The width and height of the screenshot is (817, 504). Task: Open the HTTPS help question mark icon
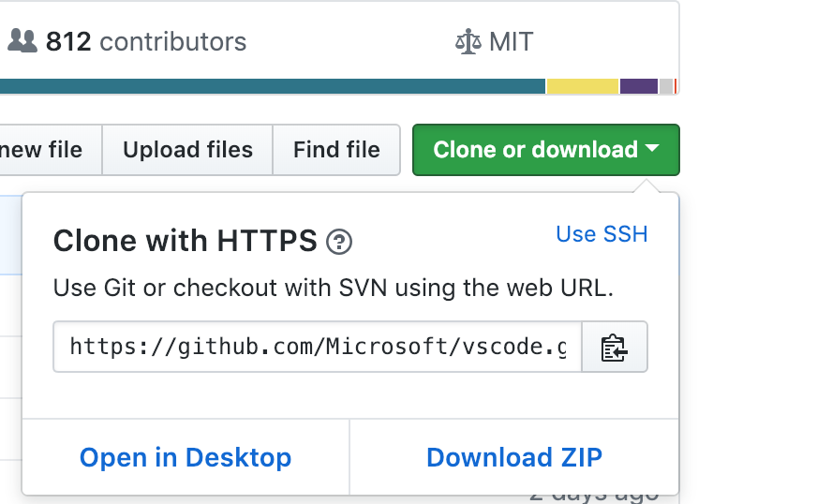(339, 242)
